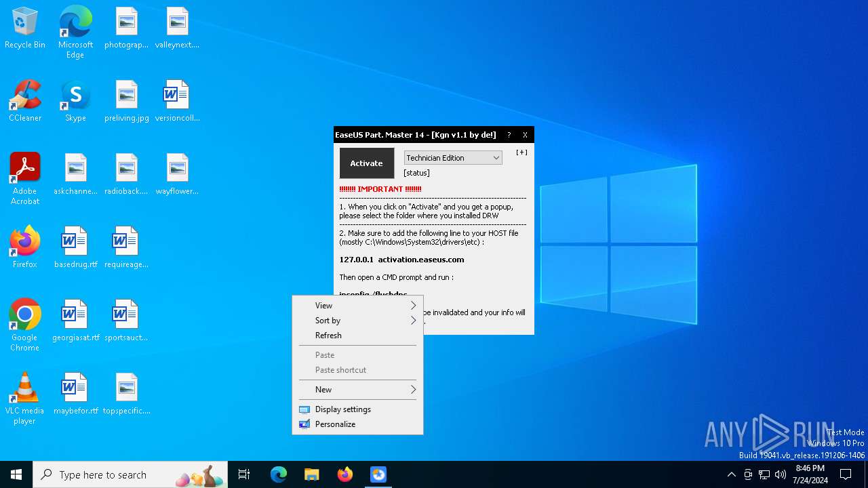The width and height of the screenshot is (868, 488).
Task: Click the [+] expand control
Action: (x=521, y=152)
